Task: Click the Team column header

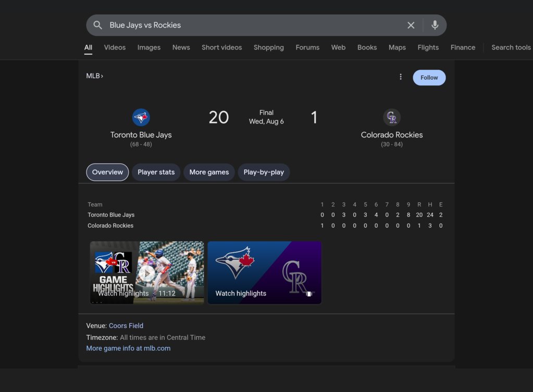Action: 95,205
